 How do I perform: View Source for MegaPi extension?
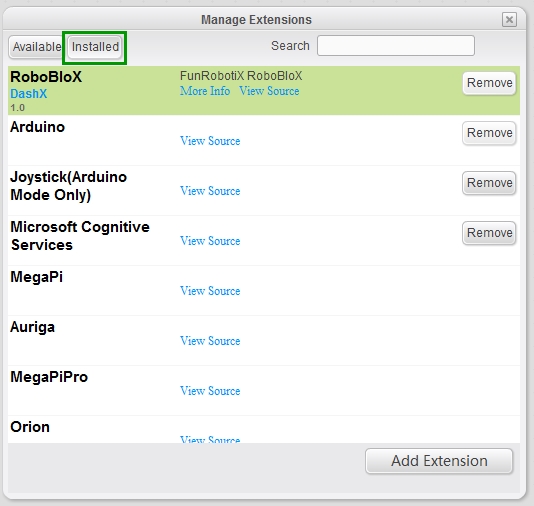[x=210, y=291]
